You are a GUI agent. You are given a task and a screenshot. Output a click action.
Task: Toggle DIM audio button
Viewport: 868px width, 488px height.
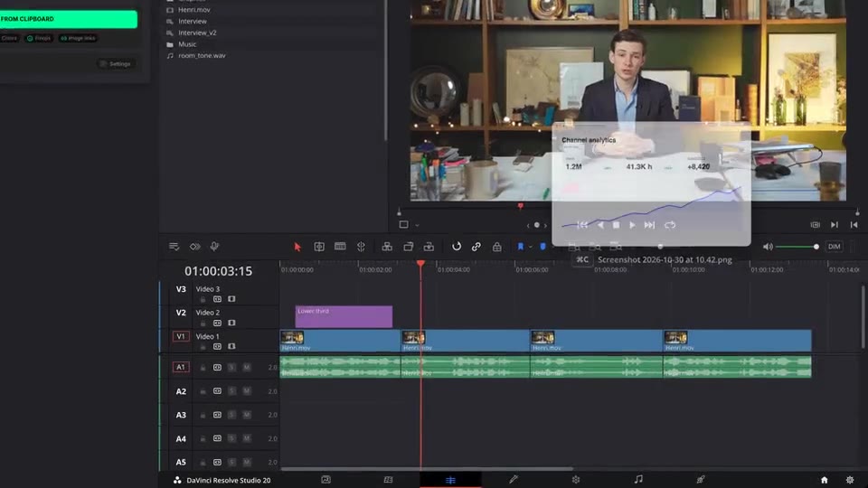click(834, 247)
